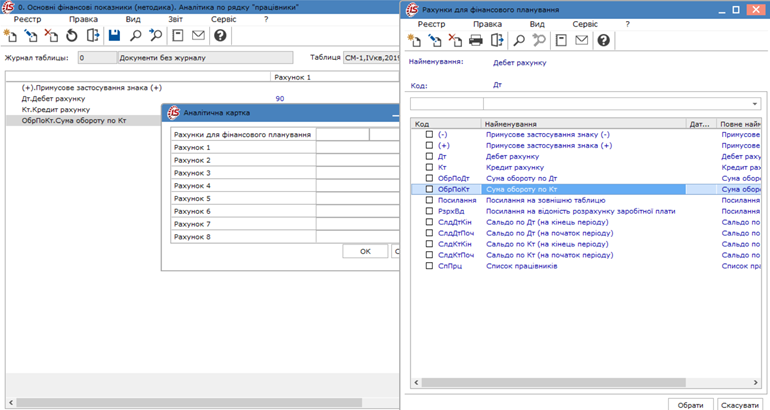770x410 pixels.
Task: Tick the СлдКтКін checkbox
Action: (429, 244)
